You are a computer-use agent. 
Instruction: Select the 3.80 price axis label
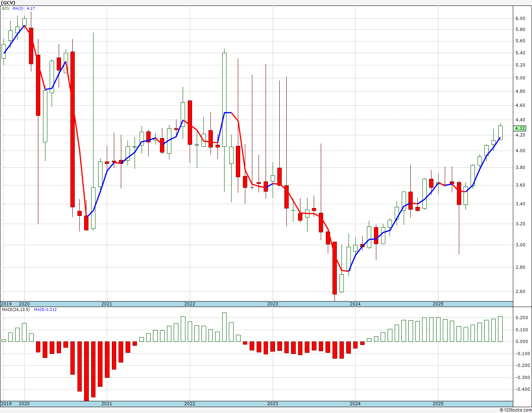(520, 167)
